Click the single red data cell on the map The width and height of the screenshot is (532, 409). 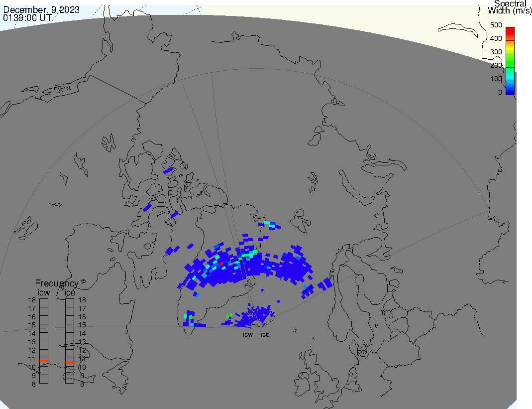coord(221,264)
